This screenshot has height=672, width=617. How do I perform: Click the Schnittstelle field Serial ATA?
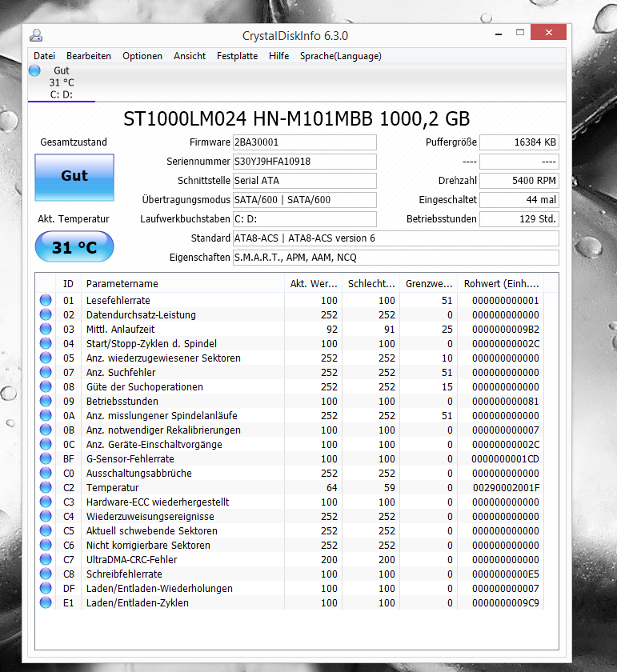point(304,181)
